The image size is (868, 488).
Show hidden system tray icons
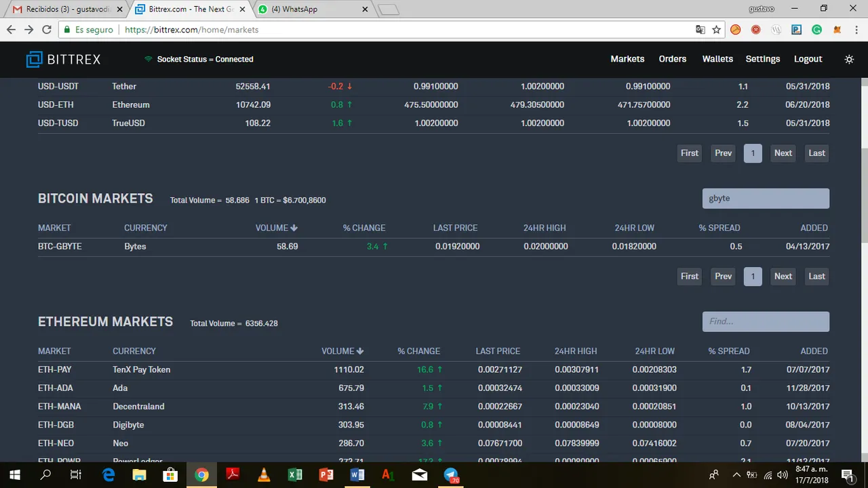(736, 474)
